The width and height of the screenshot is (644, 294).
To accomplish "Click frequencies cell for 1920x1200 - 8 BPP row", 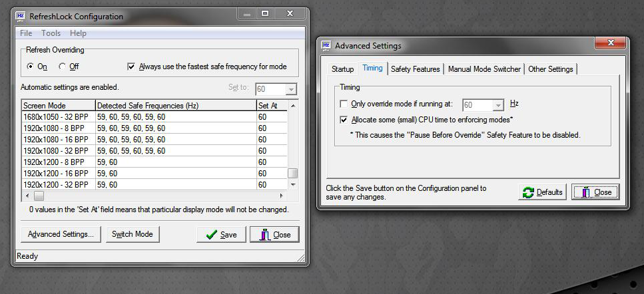I will pyautogui.click(x=176, y=162).
